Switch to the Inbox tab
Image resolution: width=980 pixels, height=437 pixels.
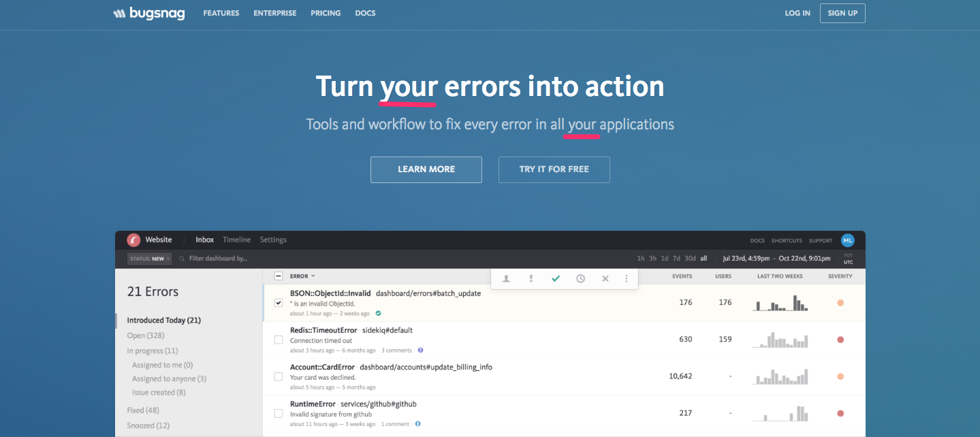pyautogui.click(x=205, y=240)
